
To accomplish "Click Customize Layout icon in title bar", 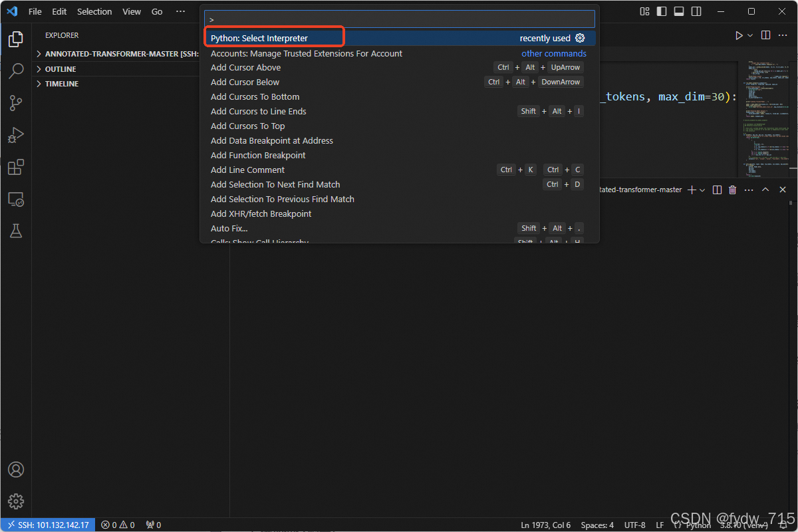I will coord(644,11).
